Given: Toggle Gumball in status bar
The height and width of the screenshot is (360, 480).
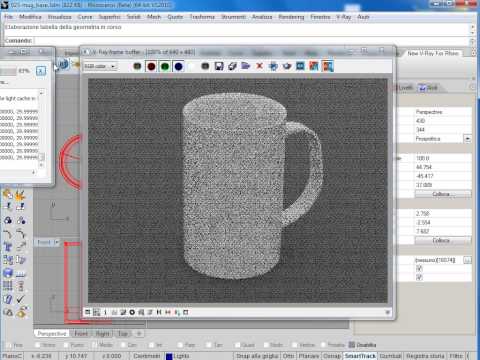Looking at the screenshot, I should [x=390, y=356].
